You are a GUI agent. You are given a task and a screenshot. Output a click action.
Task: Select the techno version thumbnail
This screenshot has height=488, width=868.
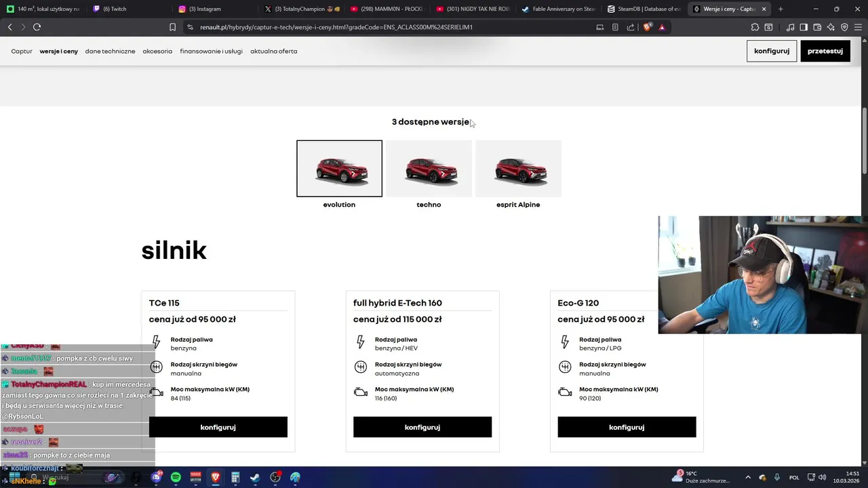tap(429, 169)
